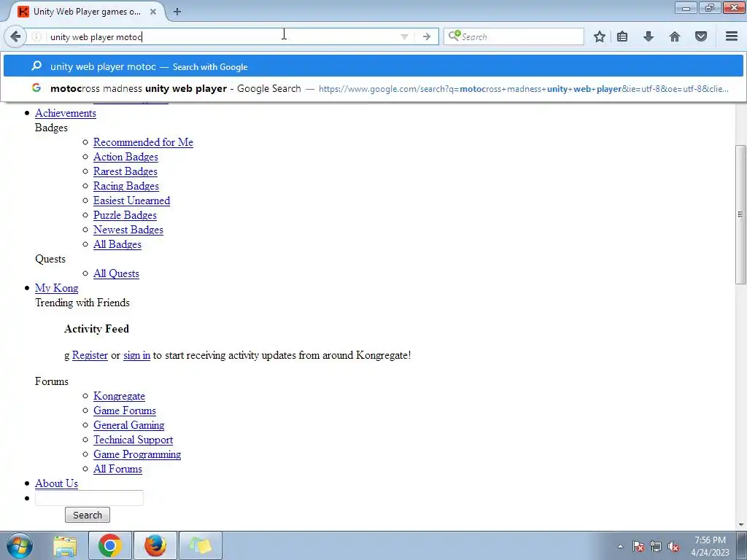Image resolution: width=747 pixels, height=560 pixels.
Task: Open the All Forums link
Action: click(117, 469)
